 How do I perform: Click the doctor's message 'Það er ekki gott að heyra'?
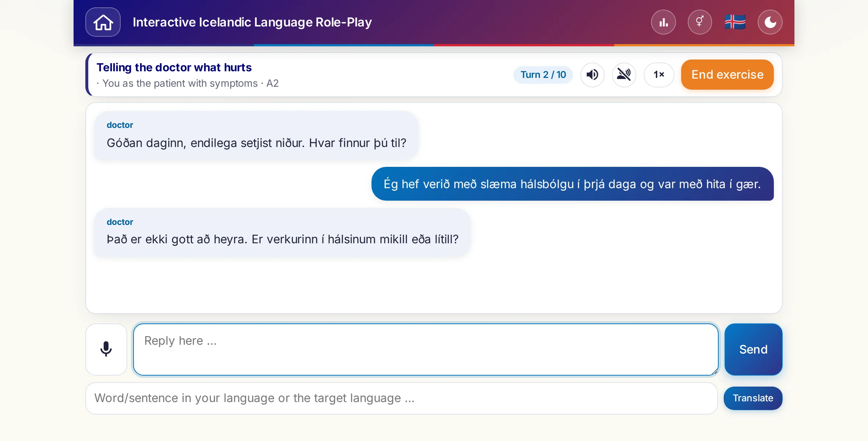[282, 232]
